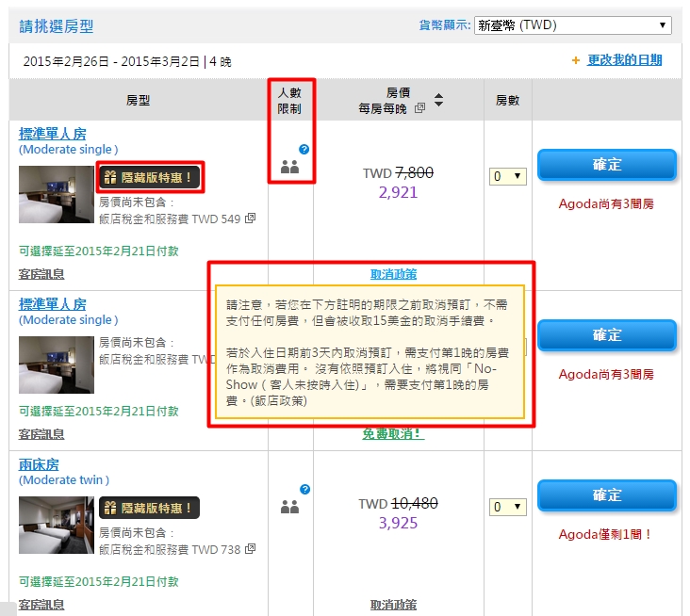Click the help question mark in the first 標準單人房 row
The height and width of the screenshot is (616, 690).
304,149
